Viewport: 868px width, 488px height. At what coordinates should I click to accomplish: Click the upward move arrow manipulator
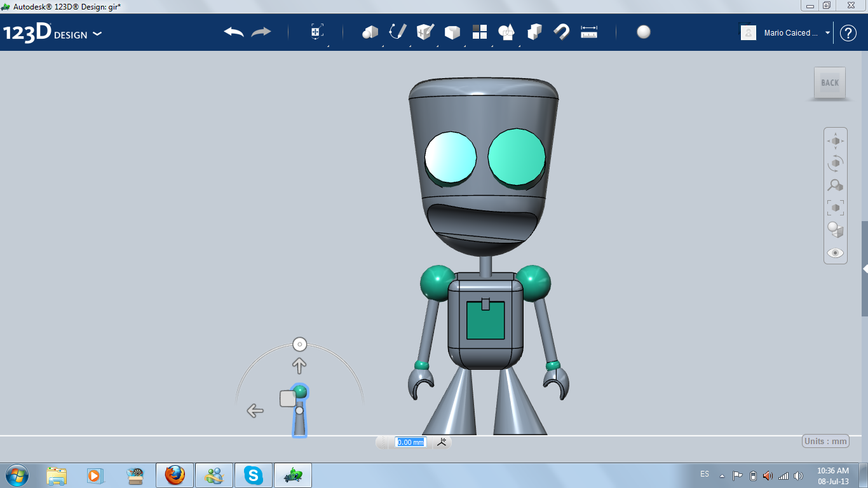[x=299, y=365]
